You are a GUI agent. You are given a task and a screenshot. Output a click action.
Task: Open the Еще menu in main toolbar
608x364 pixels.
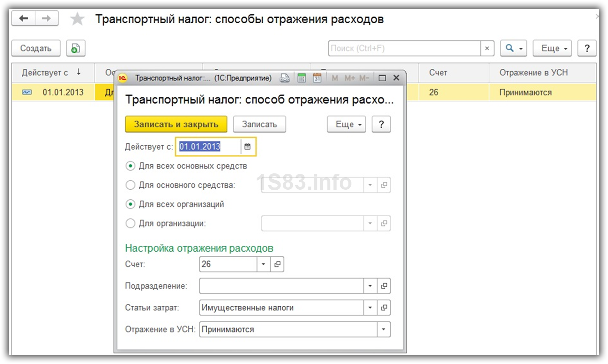click(x=552, y=48)
